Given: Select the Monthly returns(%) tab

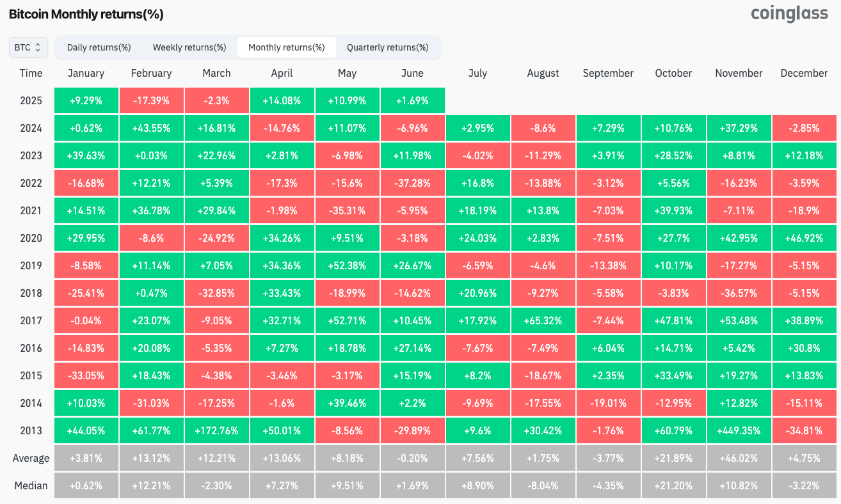Looking at the screenshot, I should coord(286,47).
